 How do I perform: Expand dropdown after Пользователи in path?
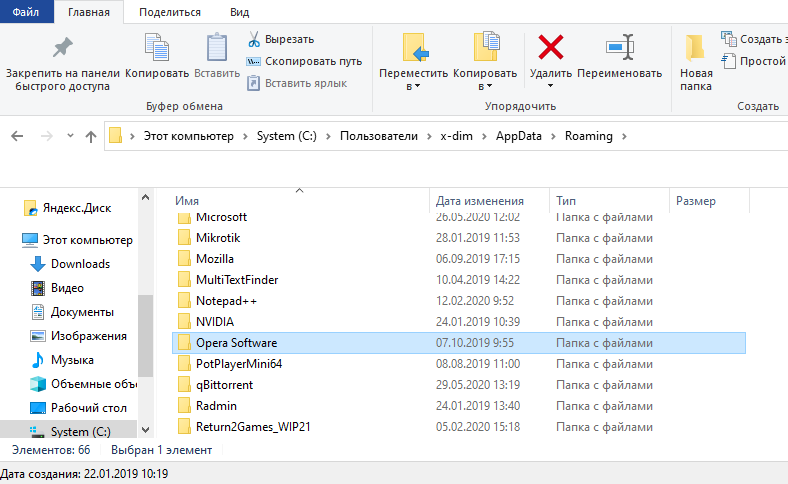point(429,136)
